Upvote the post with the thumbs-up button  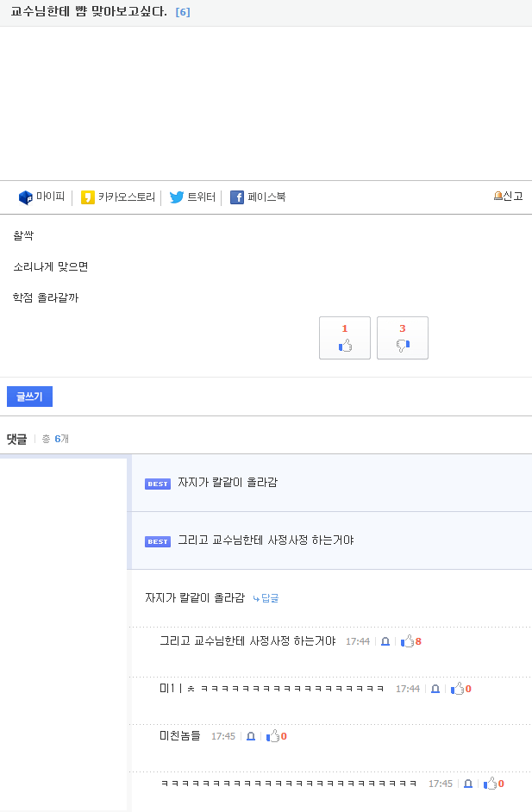pyautogui.click(x=345, y=338)
